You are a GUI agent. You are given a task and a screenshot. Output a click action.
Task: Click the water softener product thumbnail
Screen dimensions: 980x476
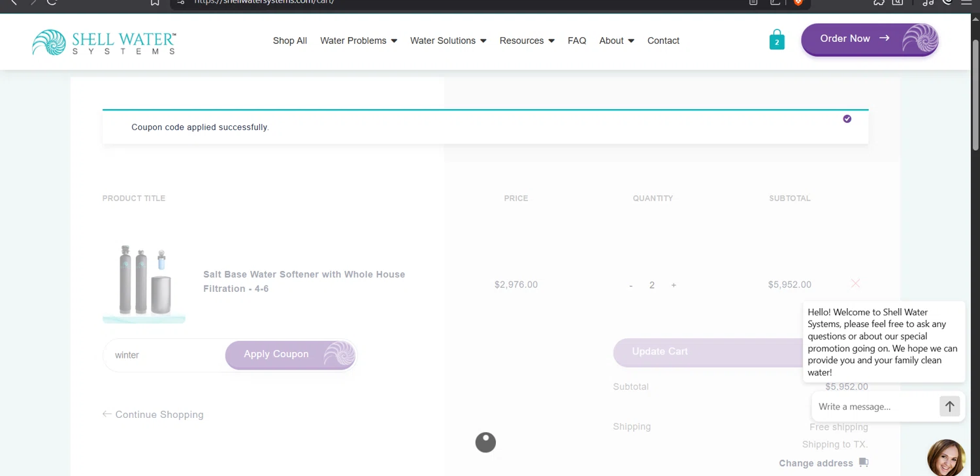click(144, 283)
